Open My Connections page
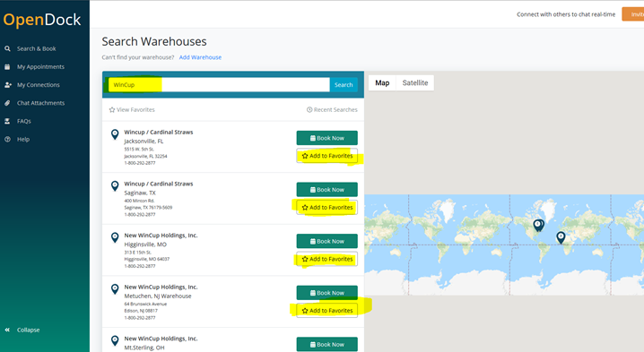644x352 pixels. click(x=39, y=84)
